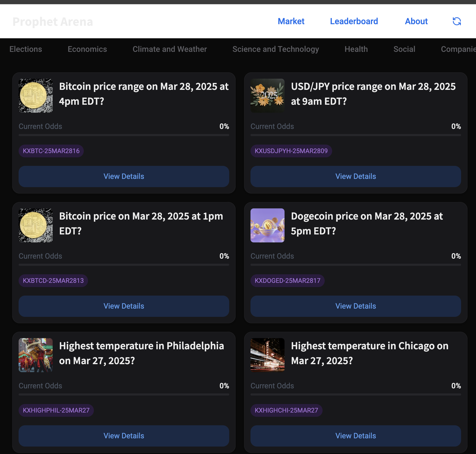The image size is (476, 454).
Task: Click the KXDOGED-25MAR2817 ticker tag
Action: tap(287, 281)
